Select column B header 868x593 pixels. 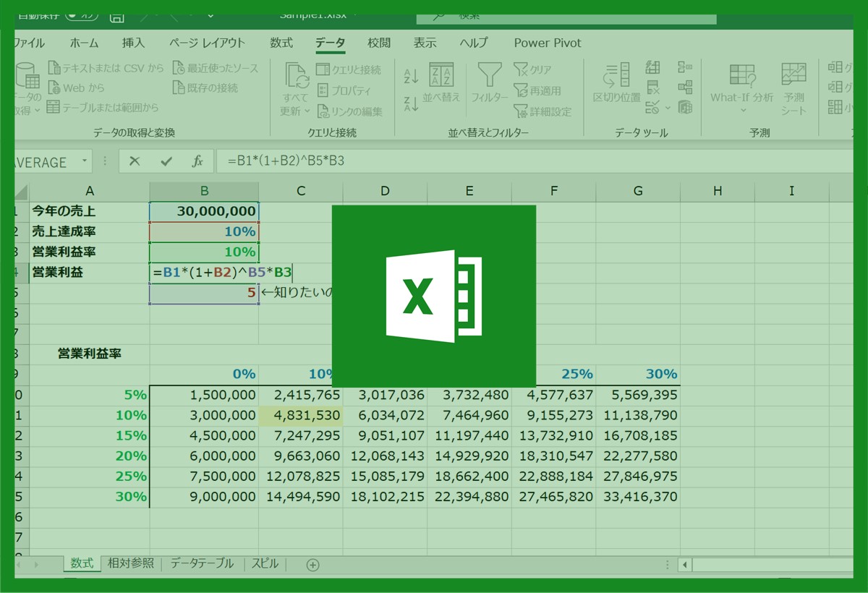[204, 191]
